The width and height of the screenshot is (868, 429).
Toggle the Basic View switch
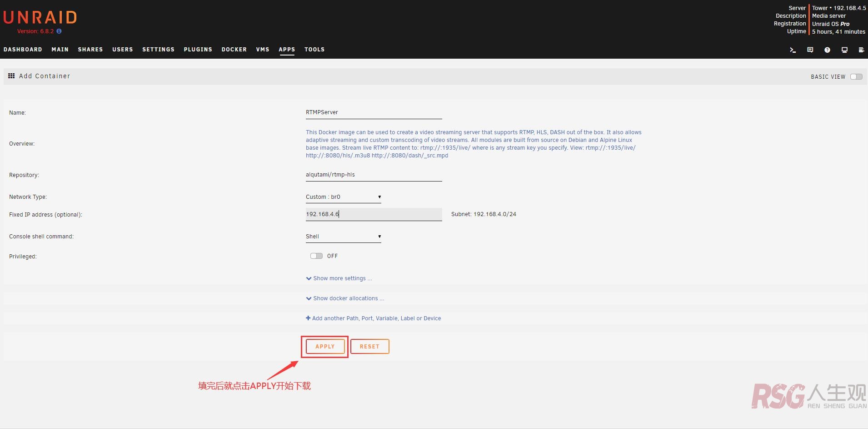point(856,76)
